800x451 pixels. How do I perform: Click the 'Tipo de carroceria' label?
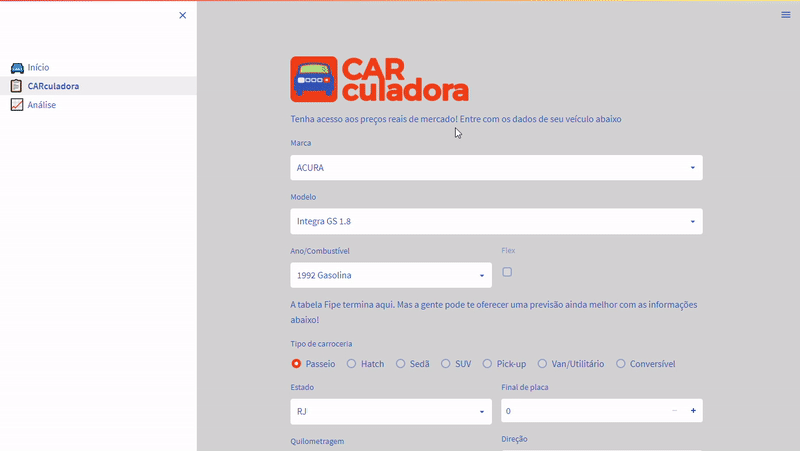tap(321, 344)
